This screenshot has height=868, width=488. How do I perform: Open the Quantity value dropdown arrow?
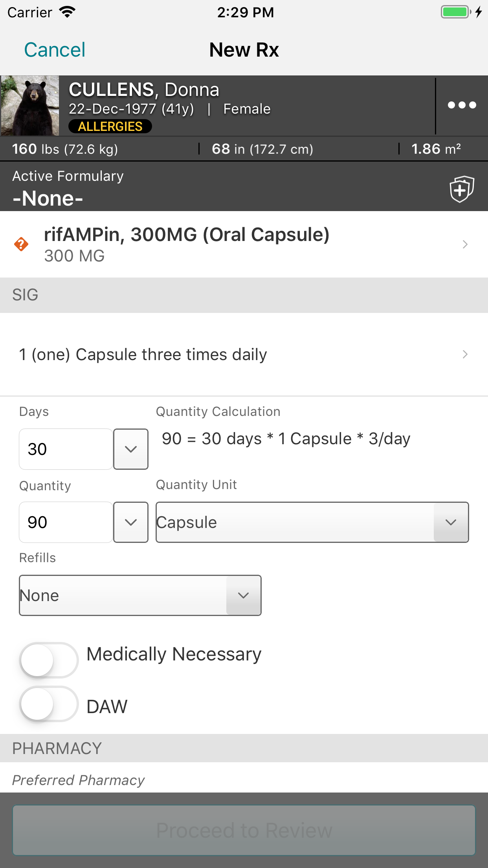(131, 522)
